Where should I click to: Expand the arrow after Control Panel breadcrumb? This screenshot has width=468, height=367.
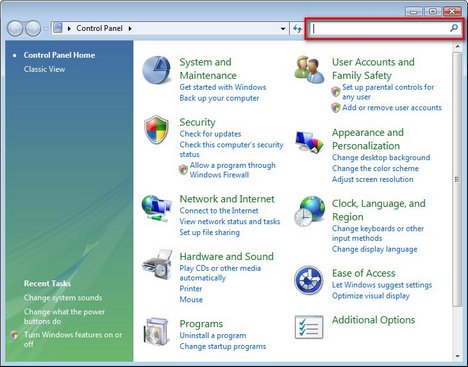pos(130,29)
